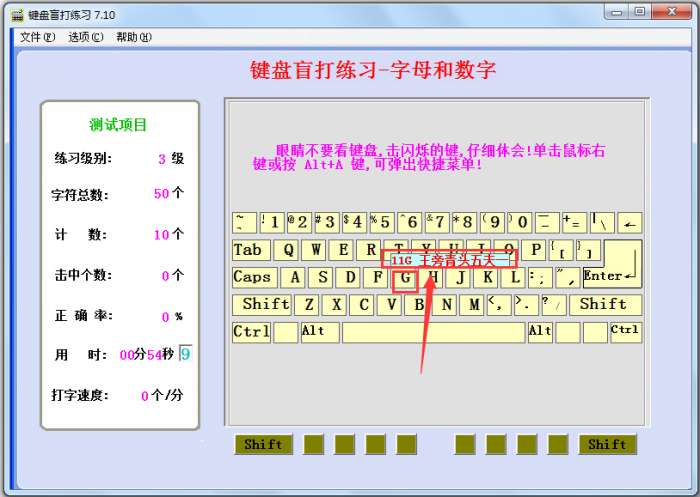The height and width of the screenshot is (497, 700).
Task: Click the R key on virtual keyboard
Action: [x=370, y=250]
